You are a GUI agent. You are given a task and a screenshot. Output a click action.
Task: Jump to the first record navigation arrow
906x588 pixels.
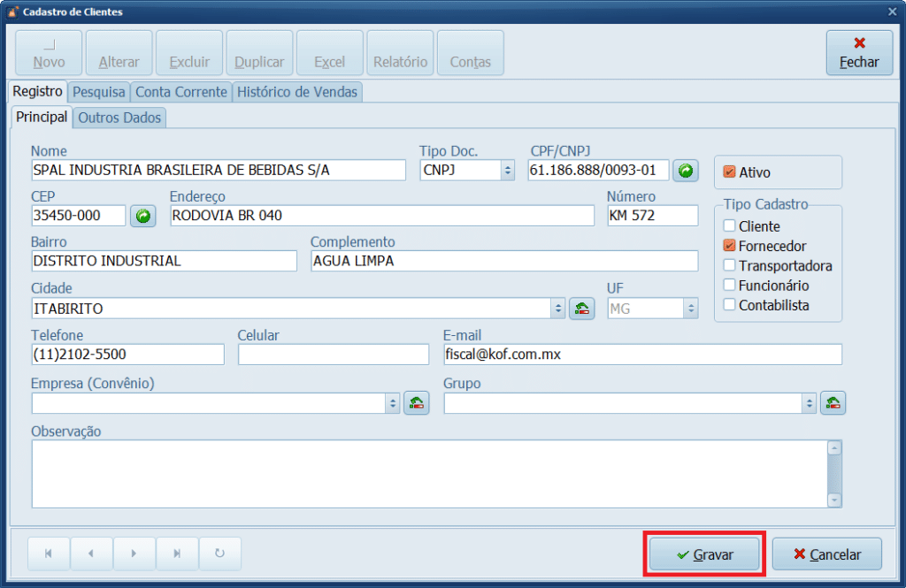click(49, 554)
